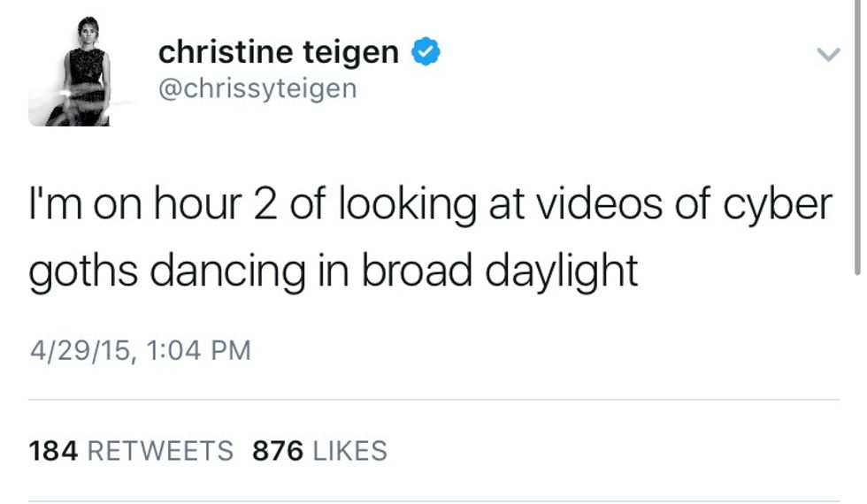
Task: Click the tweet timestamp 4/29/15, 1:04 PM
Action: tap(140, 350)
